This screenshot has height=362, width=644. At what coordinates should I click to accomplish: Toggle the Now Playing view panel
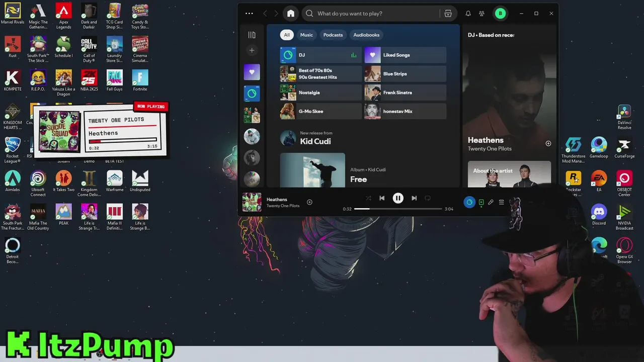coord(481,202)
